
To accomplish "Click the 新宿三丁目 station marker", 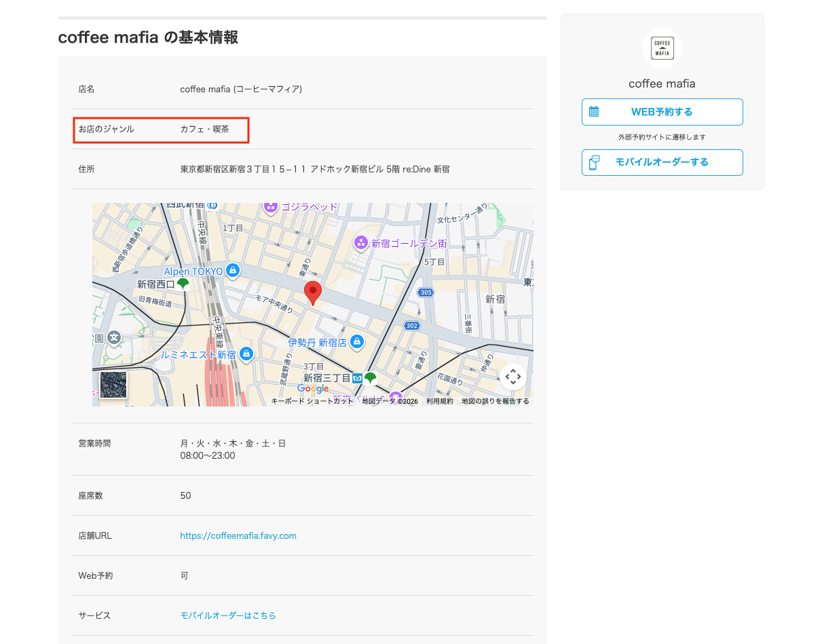I will tap(370, 378).
